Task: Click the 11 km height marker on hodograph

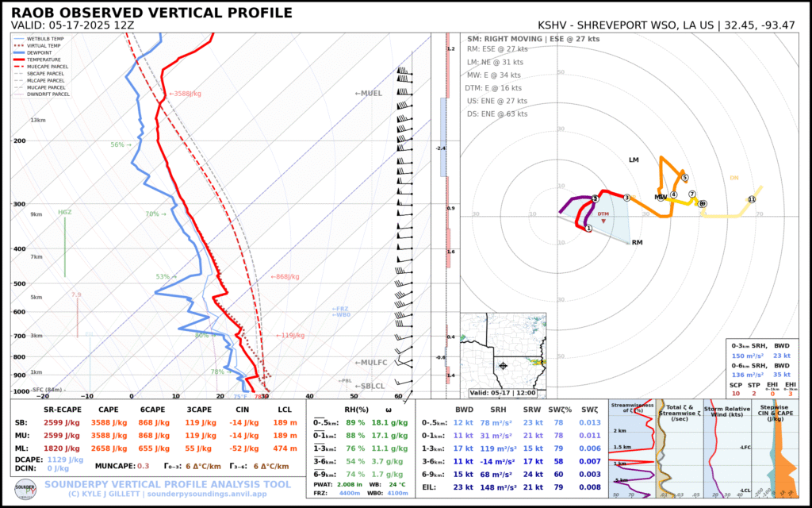Action: point(751,199)
